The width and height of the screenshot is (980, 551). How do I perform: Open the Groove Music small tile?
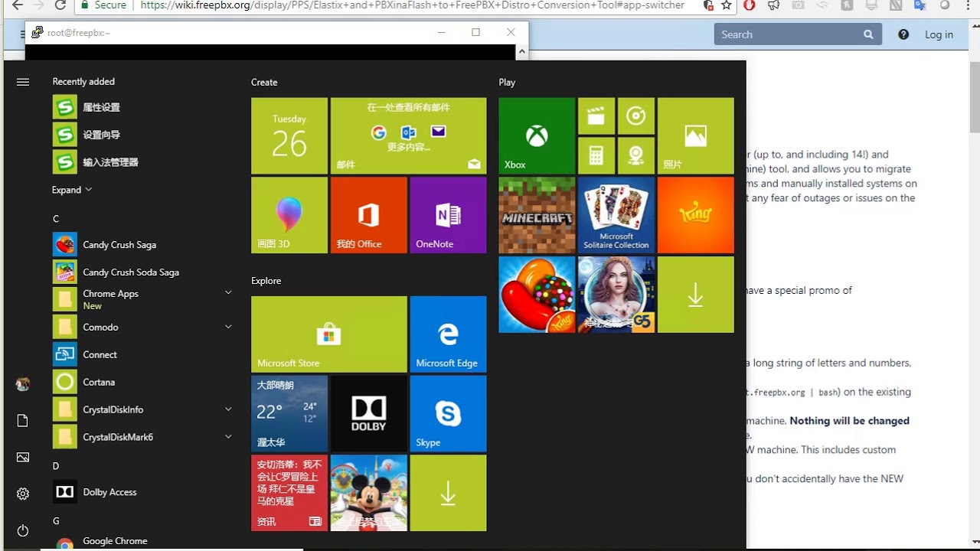(636, 116)
